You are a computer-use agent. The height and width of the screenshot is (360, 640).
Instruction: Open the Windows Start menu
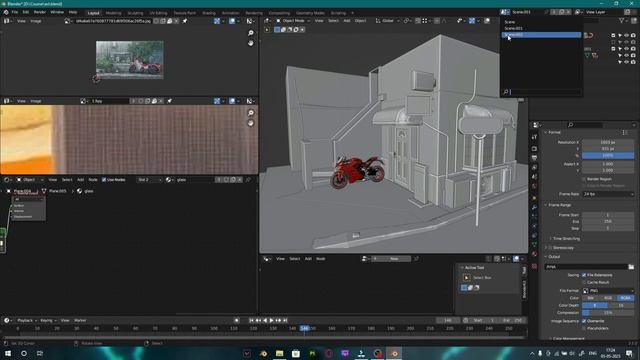(x=8, y=353)
